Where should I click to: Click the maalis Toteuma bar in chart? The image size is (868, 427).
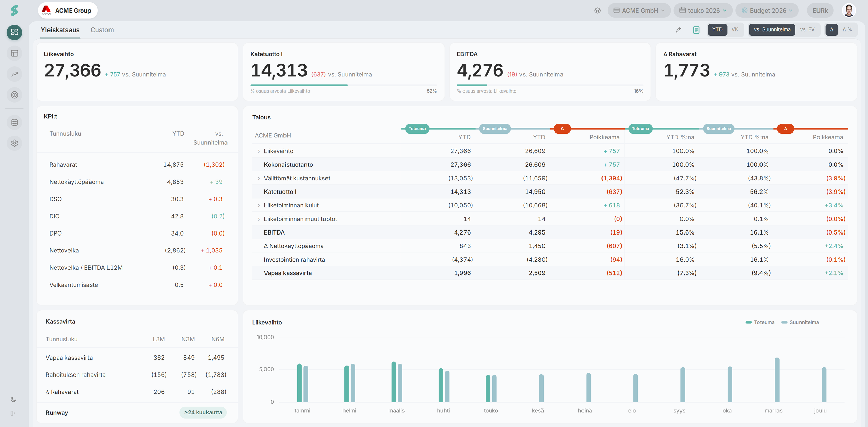(394, 382)
